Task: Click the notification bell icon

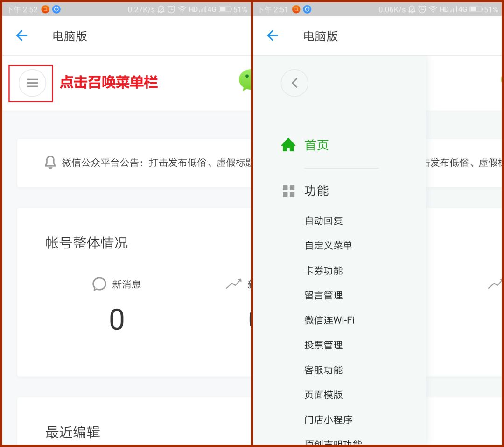Action: (50, 162)
